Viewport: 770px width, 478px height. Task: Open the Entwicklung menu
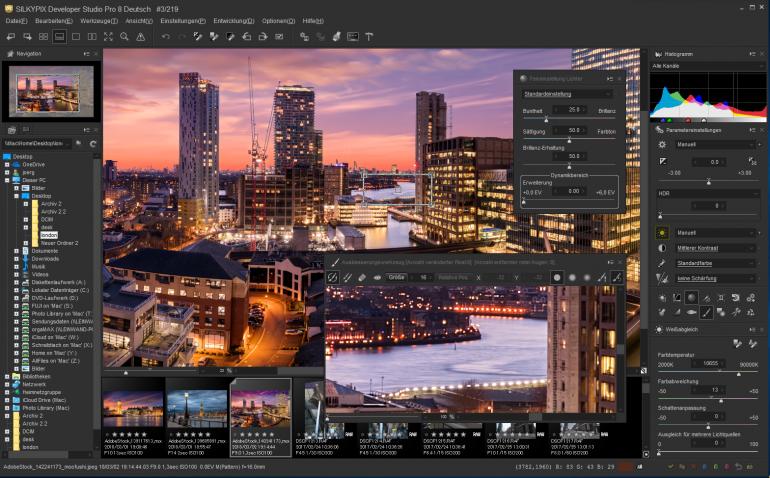coord(234,21)
